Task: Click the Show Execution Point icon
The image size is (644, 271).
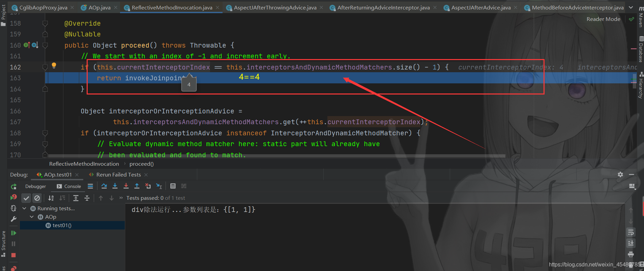Action: (x=90, y=186)
